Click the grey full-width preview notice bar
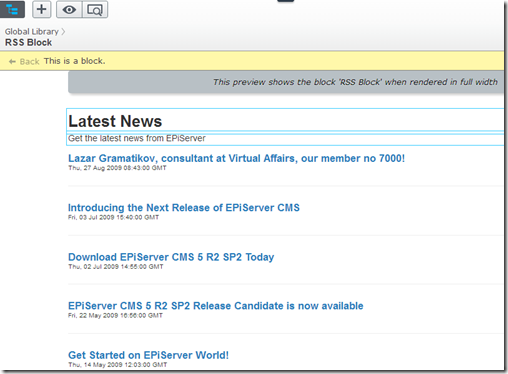The image size is (508, 374). pyautogui.click(x=286, y=82)
